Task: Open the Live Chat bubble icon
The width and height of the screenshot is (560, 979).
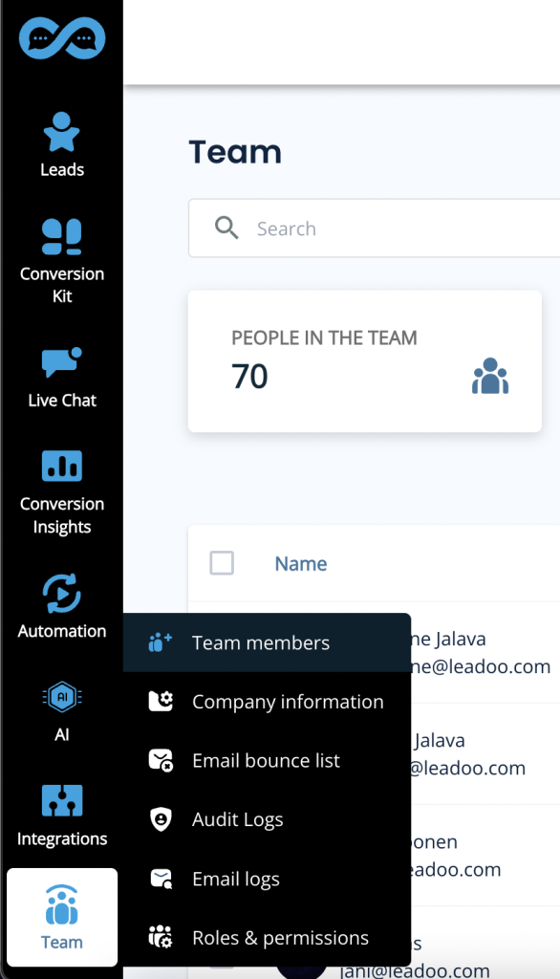Action: pyautogui.click(x=62, y=362)
